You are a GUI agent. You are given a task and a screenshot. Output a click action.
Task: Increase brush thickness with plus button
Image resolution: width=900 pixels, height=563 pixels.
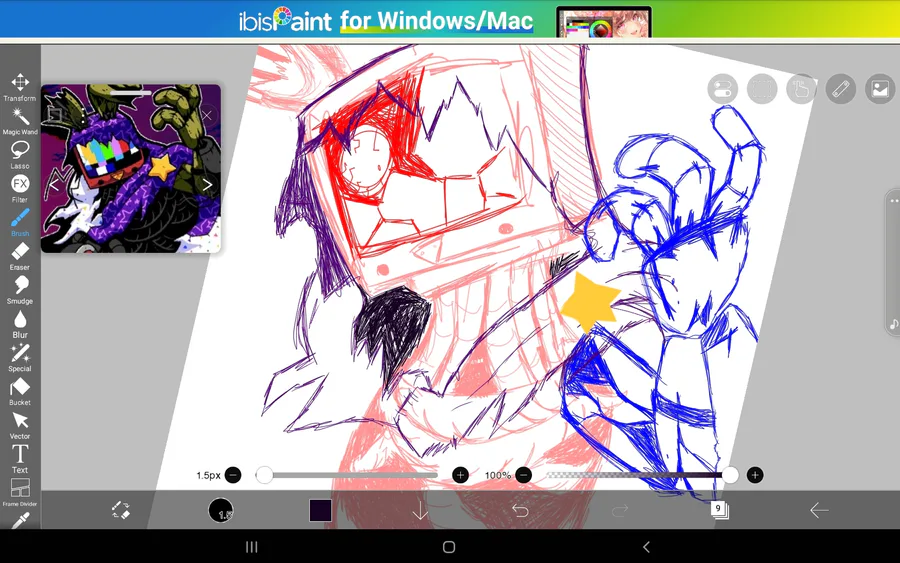(460, 475)
